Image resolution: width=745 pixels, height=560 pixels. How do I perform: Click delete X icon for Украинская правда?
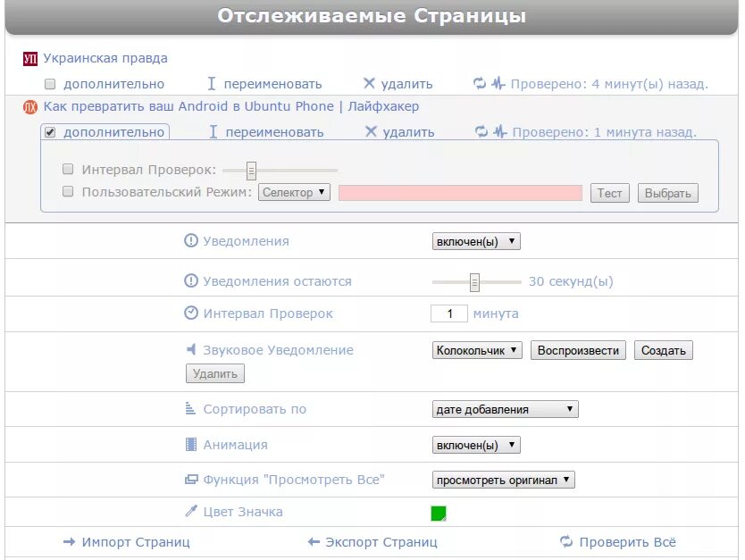pos(369,84)
